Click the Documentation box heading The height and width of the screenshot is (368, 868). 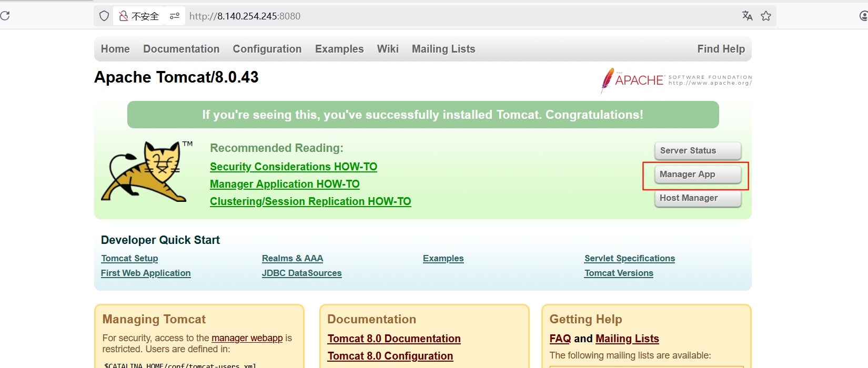372,319
